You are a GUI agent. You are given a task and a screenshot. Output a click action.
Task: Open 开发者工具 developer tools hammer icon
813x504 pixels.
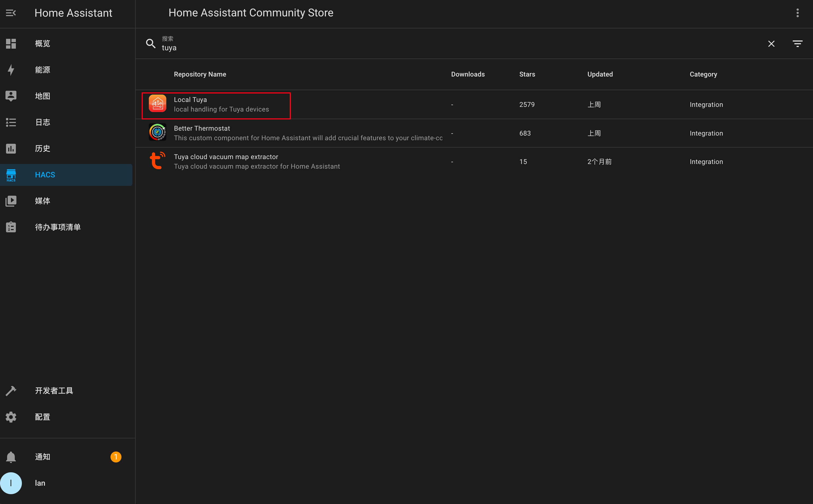(11, 391)
